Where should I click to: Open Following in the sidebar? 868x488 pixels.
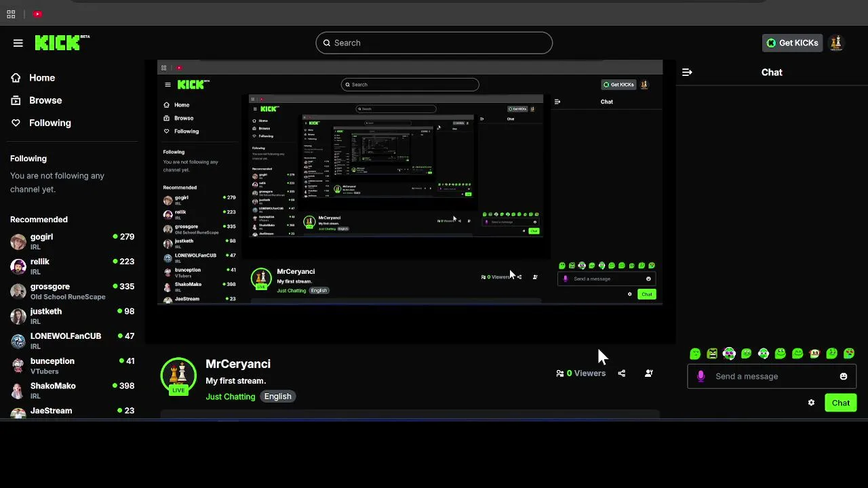[x=50, y=123]
